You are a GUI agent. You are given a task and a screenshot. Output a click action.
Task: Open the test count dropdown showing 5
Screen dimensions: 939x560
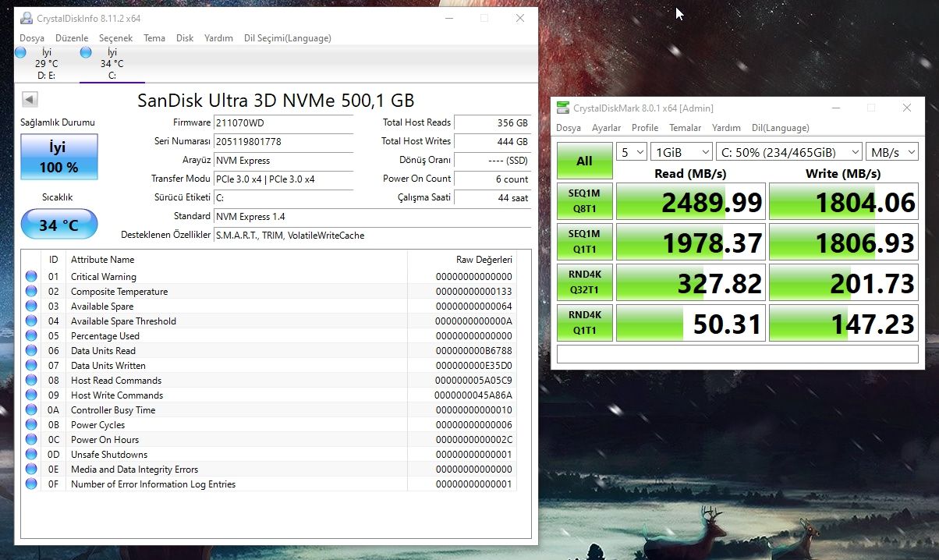(x=632, y=152)
